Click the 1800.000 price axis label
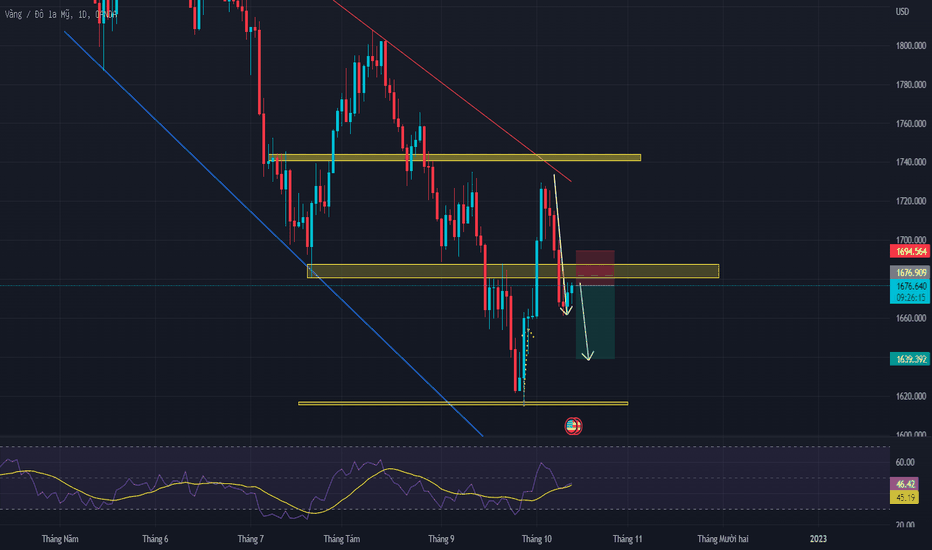 (x=911, y=46)
